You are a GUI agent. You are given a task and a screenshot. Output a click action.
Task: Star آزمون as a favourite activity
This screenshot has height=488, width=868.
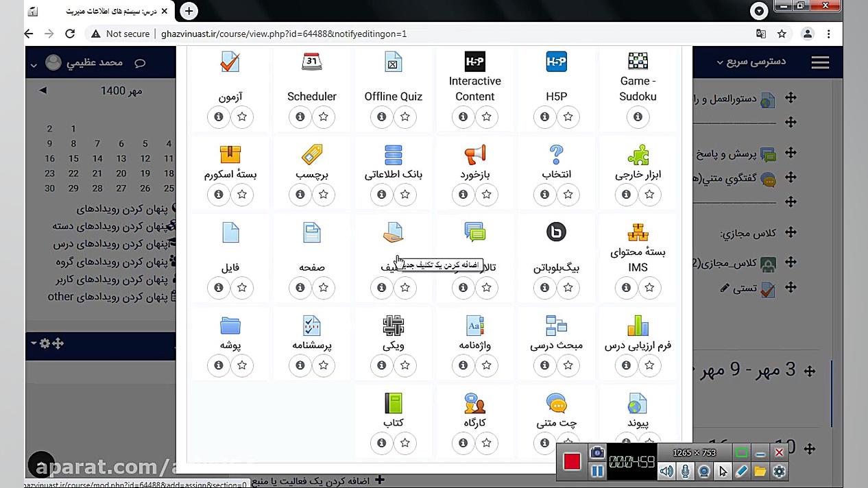242,117
